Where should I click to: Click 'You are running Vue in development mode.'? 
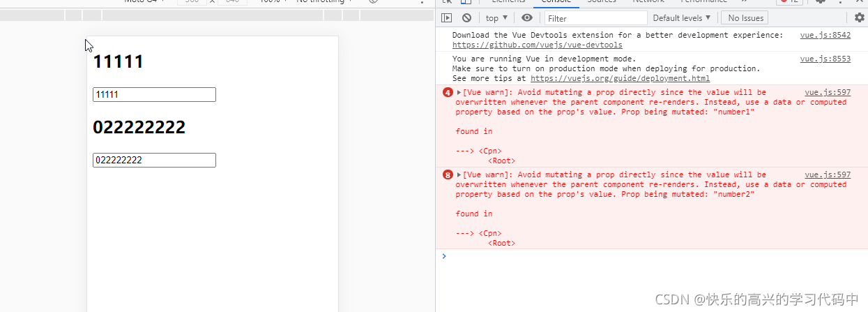[544, 59]
